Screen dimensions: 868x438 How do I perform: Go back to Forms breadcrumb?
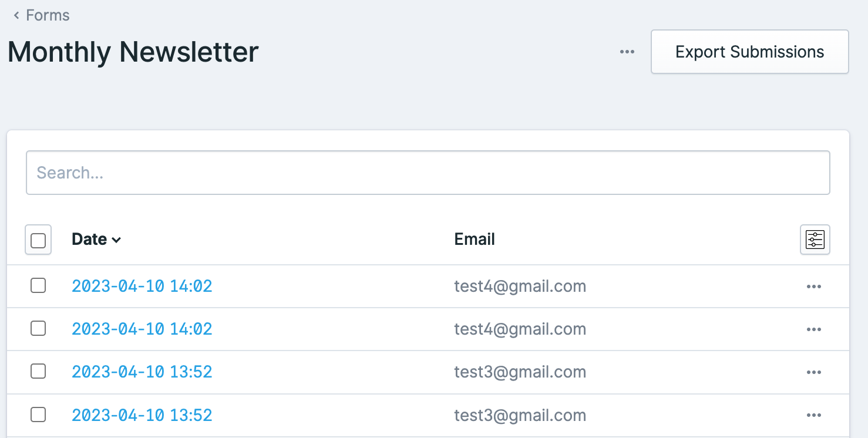coord(48,15)
